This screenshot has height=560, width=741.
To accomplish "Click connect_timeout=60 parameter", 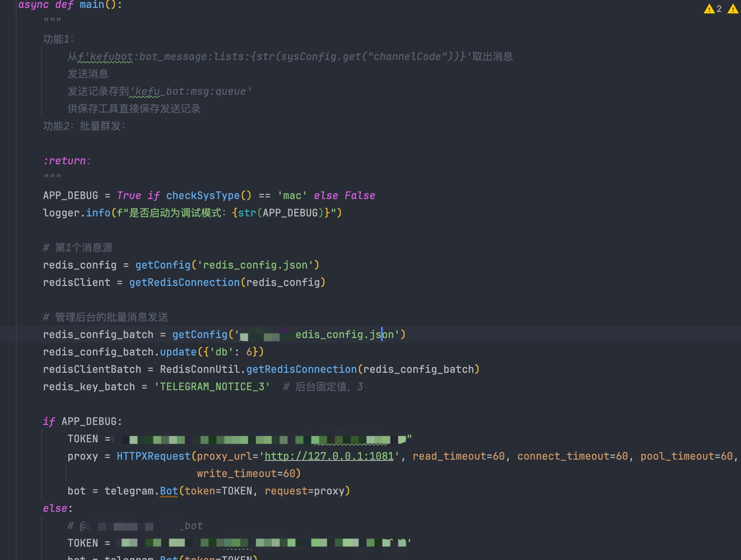I will 573,456.
